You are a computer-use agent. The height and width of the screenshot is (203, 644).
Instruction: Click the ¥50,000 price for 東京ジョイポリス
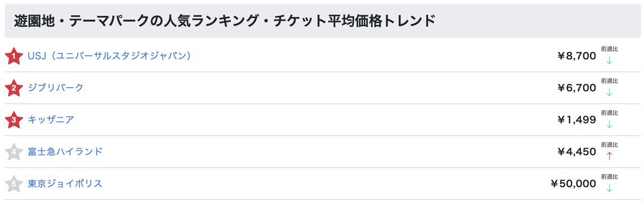coord(573,184)
